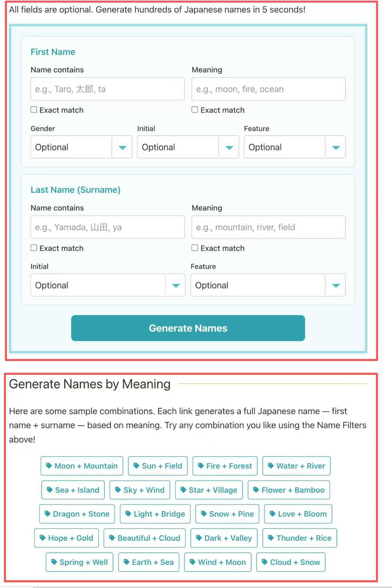Click tag icon beside Sun + Field

(x=136, y=466)
